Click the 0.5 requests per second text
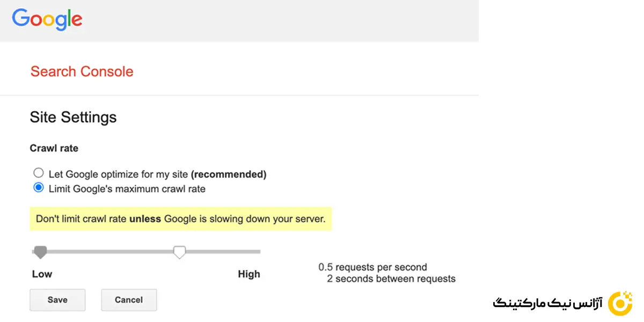Viewport: 644px width, 322px height. tap(372, 267)
